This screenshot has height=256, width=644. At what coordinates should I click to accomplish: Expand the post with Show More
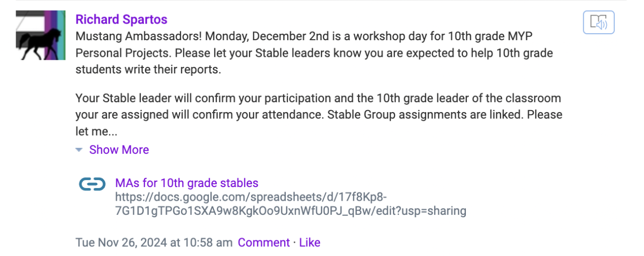pyautogui.click(x=119, y=150)
